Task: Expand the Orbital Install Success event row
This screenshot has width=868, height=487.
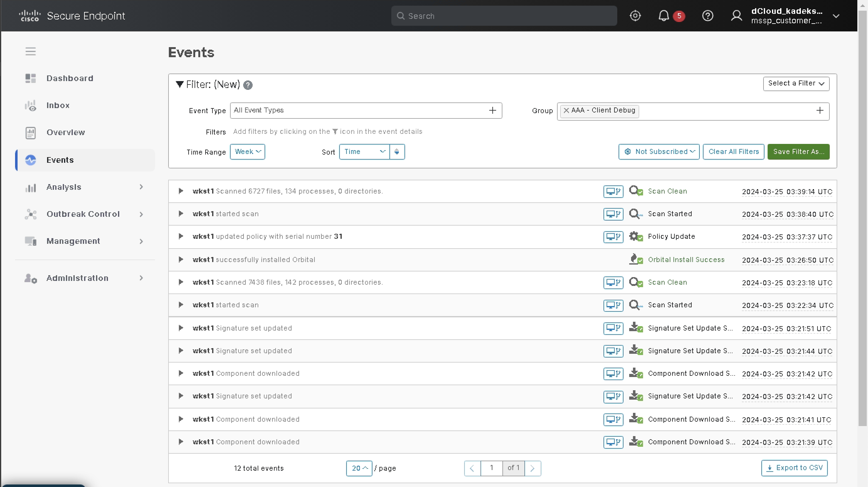Action: click(x=181, y=260)
